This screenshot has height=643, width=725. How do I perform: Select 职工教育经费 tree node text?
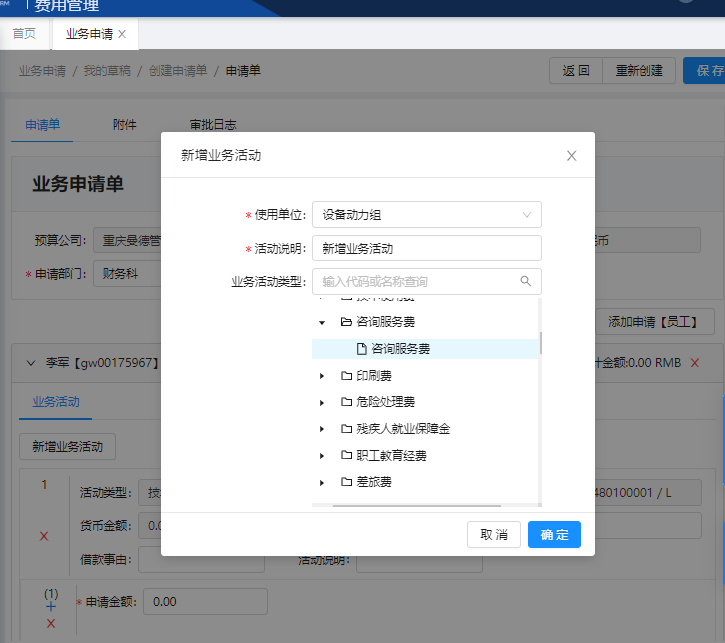click(391, 455)
